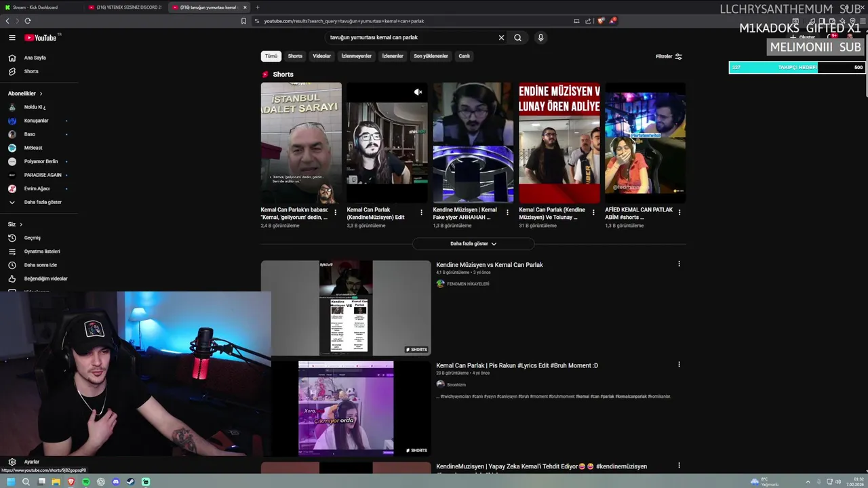Open the Kemal Can Parlak ve Tolunay Ören adliye short thumbnail

tap(559, 142)
